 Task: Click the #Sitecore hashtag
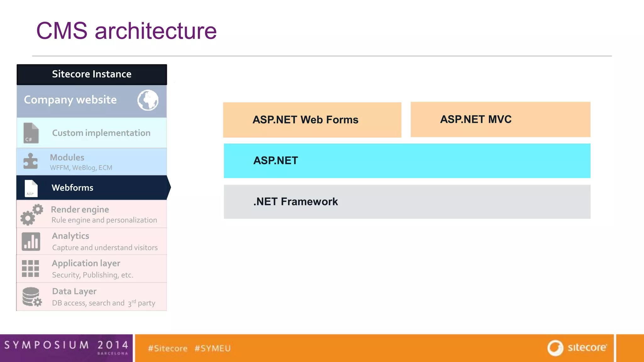coord(168,348)
